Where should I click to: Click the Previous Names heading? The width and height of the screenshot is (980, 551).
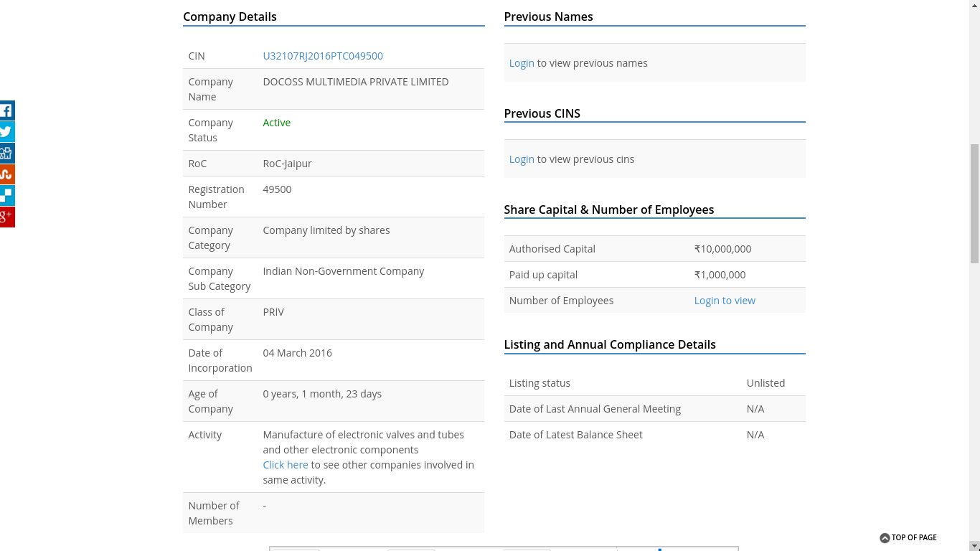(x=548, y=17)
